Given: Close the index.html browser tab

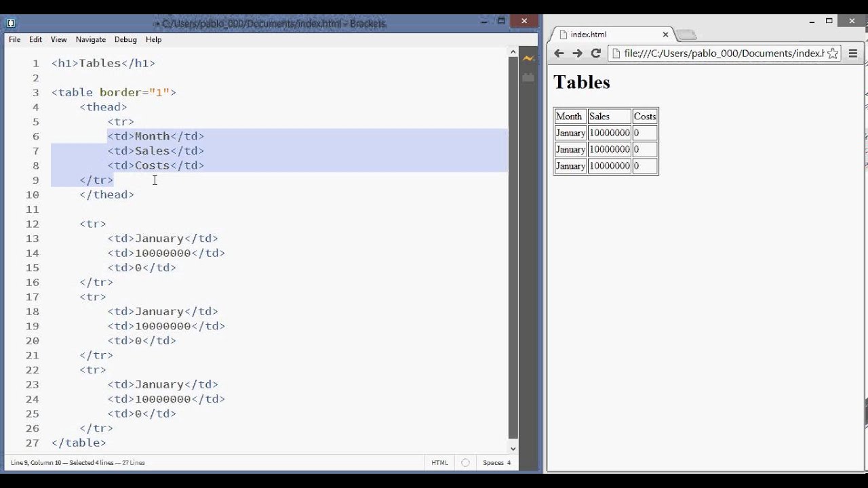Looking at the screenshot, I should click(x=665, y=34).
